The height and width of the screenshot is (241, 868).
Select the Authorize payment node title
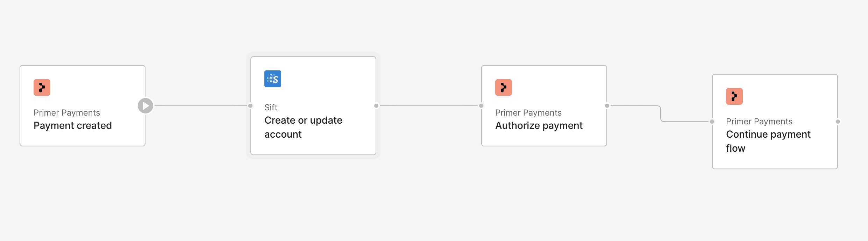tap(539, 126)
